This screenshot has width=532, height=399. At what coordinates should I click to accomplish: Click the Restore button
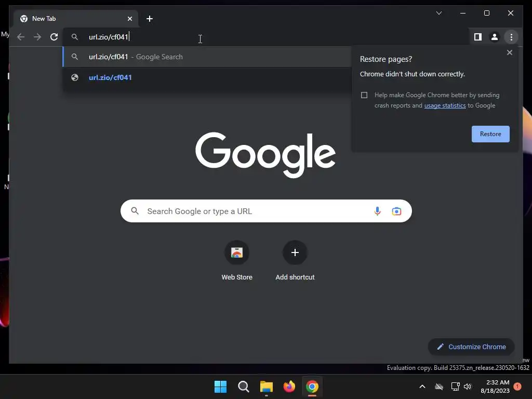[x=490, y=134]
